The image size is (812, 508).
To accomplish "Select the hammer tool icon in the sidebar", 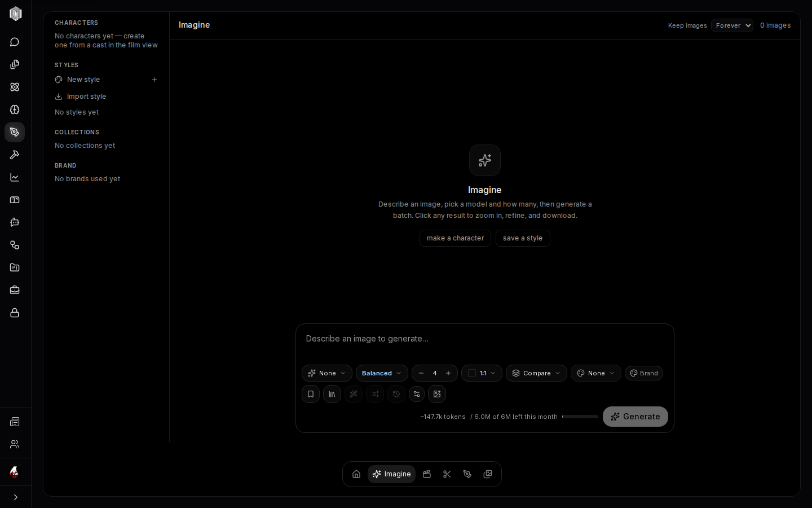I will click(15, 155).
